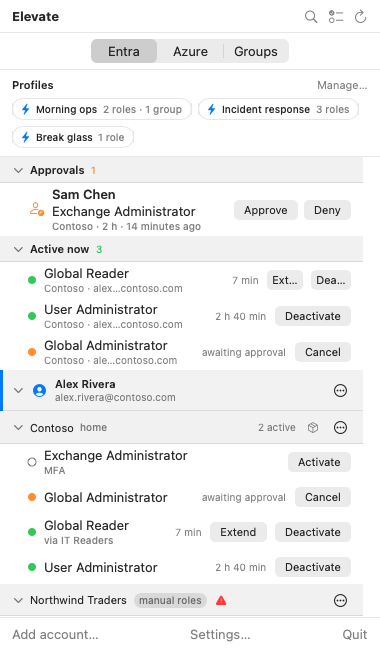Collapse the Approvals section
This screenshot has width=380, height=650.
tap(18, 170)
